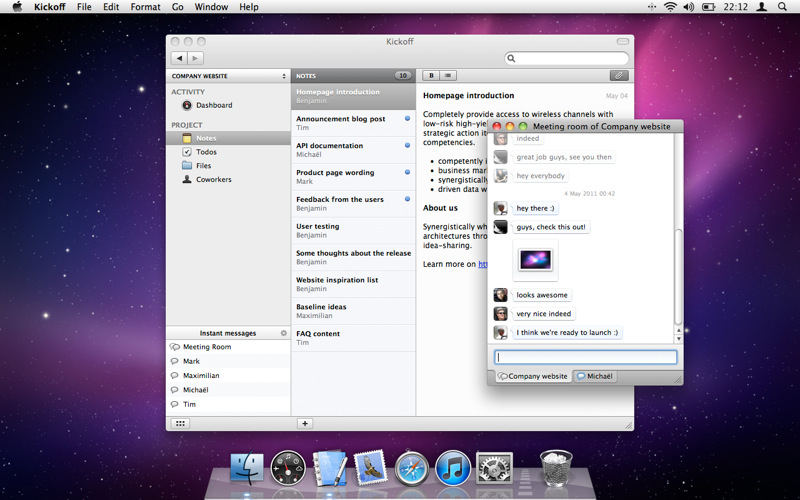Open chat with Tim

tap(228, 404)
